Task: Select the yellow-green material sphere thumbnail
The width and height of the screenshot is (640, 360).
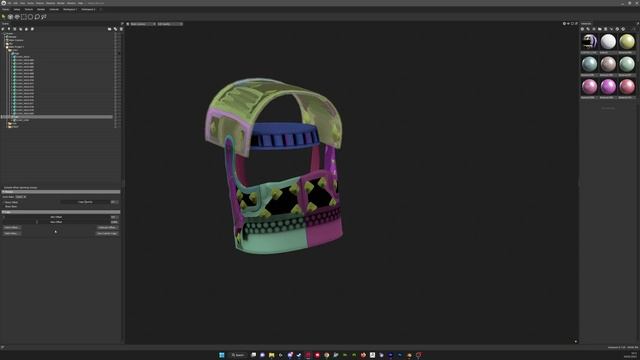Action: [627, 42]
